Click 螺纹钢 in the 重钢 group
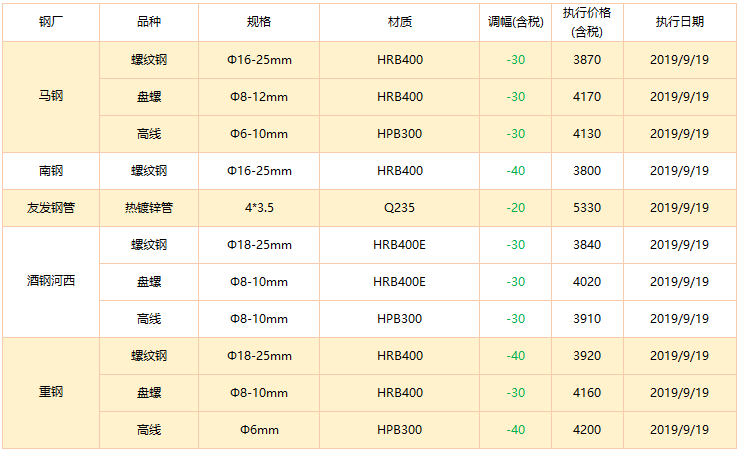This screenshot has height=452, width=740. click(x=149, y=356)
